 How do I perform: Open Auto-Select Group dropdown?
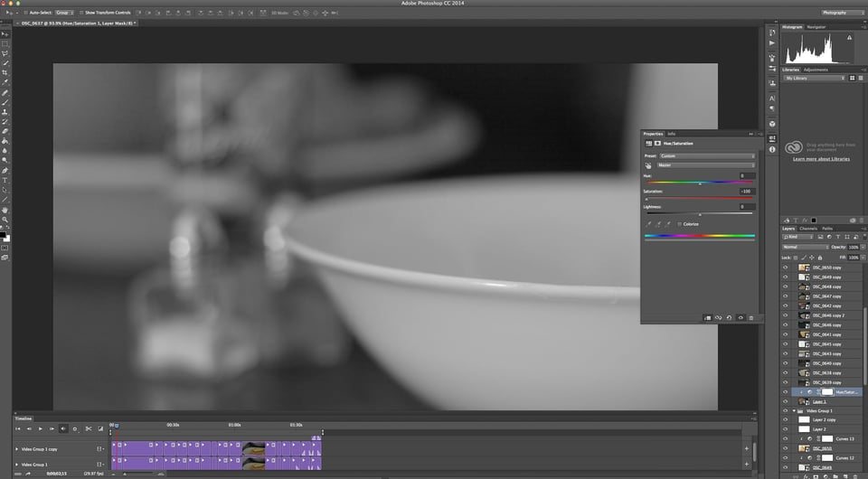[x=64, y=12]
